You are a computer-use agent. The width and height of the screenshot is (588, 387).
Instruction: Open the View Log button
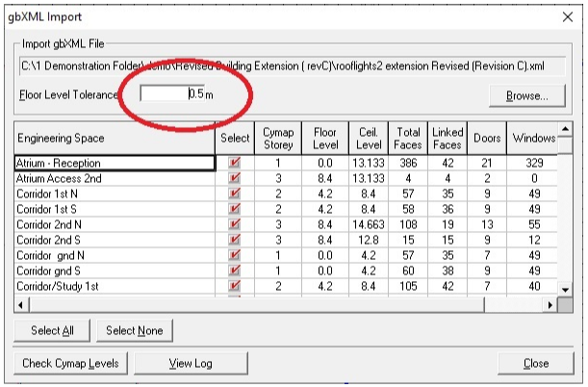coord(191,363)
